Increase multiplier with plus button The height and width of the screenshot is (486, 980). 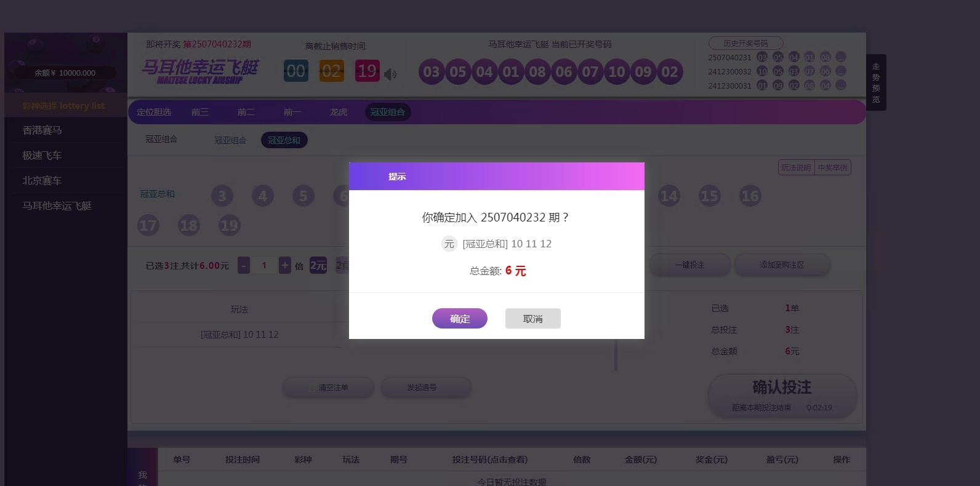point(284,265)
